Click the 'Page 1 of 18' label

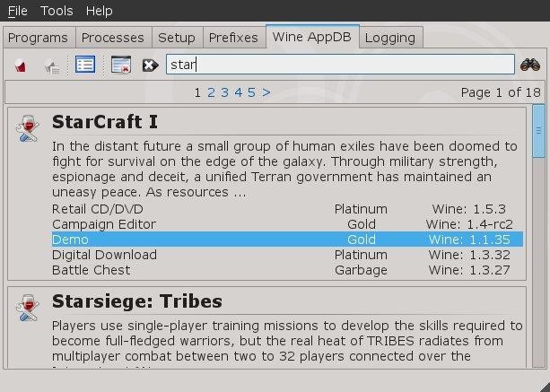(501, 92)
